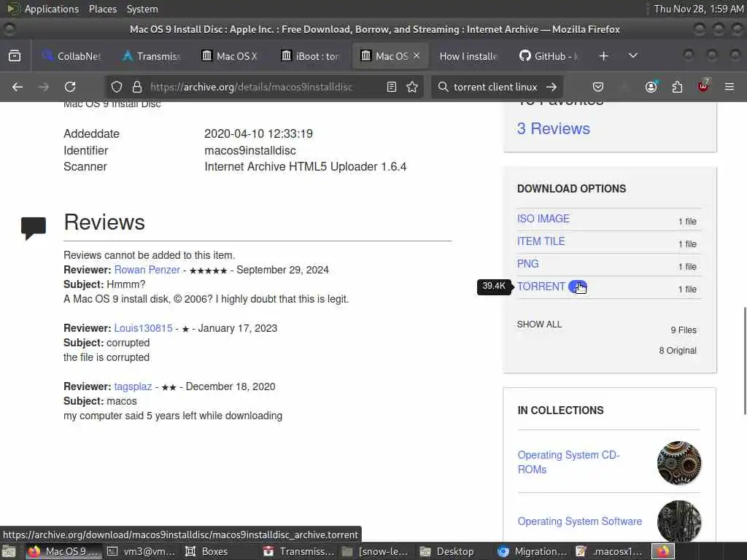
Task: Open the uBlock Origin extension icon
Action: coord(703,86)
